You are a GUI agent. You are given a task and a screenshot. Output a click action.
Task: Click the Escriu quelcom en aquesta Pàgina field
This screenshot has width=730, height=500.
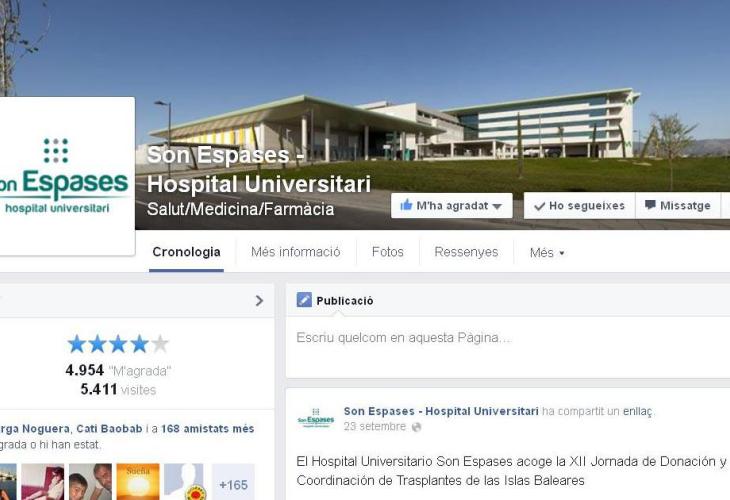pyautogui.click(x=507, y=347)
